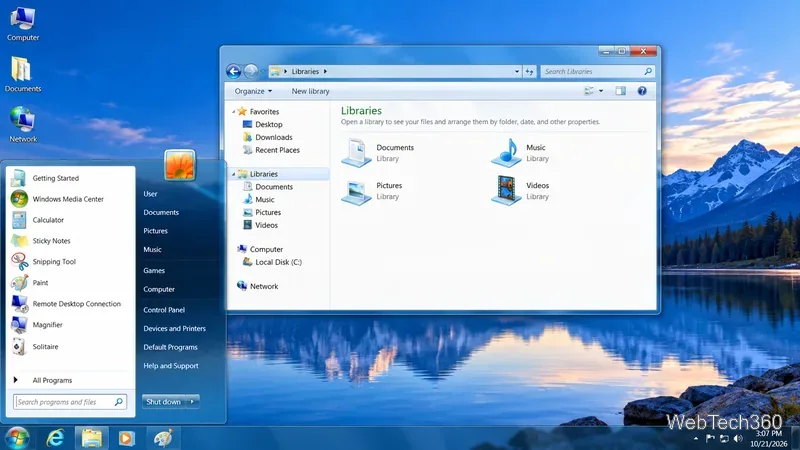Open Paint from Start menu list
Screen dimensions: 800x450
coord(70,283)
